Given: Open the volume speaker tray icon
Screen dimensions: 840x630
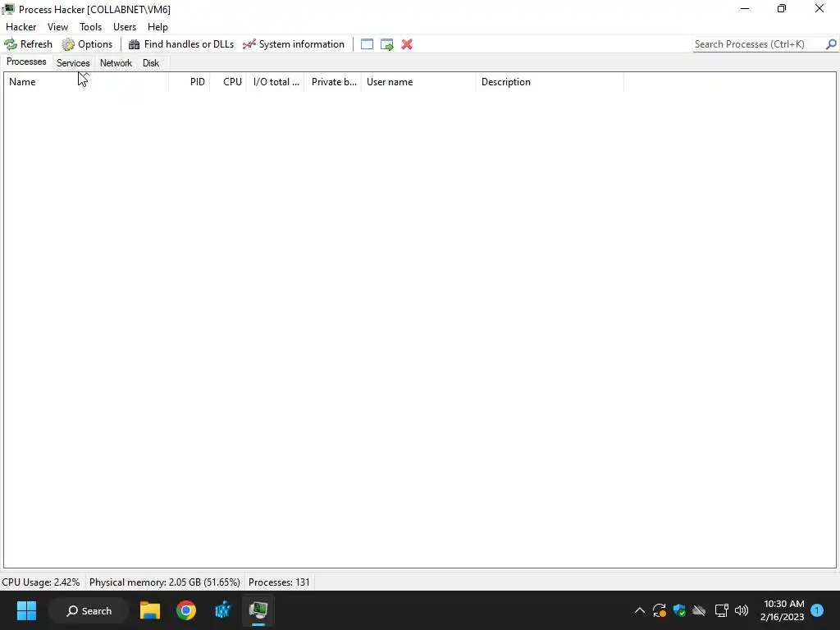Looking at the screenshot, I should (742, 610).
